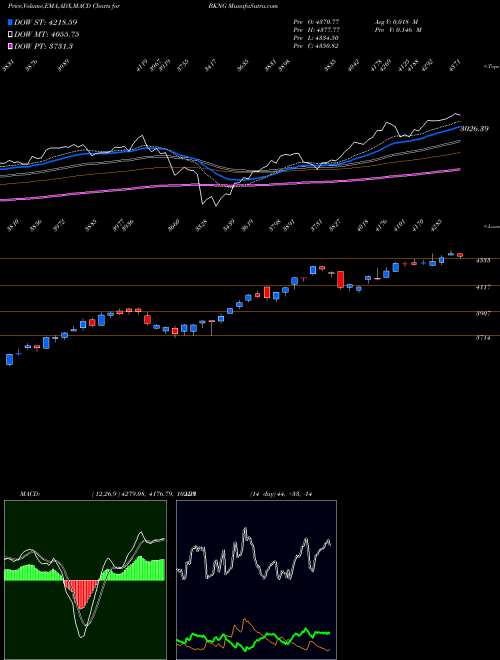The height and width of the screenshot is (660, 500).
Task: Click the blue DOW ST legend swatch
Action: (11, 22)
